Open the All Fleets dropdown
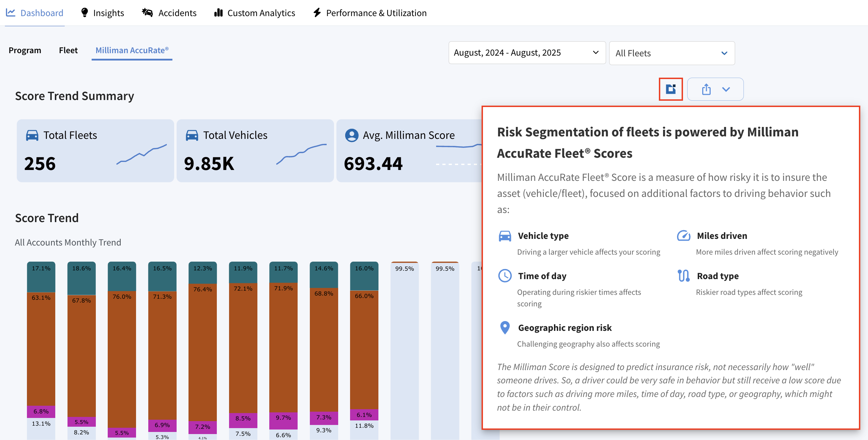Viewport: 868px width, 440px height. pyautogui.click(x=672, y=53)
